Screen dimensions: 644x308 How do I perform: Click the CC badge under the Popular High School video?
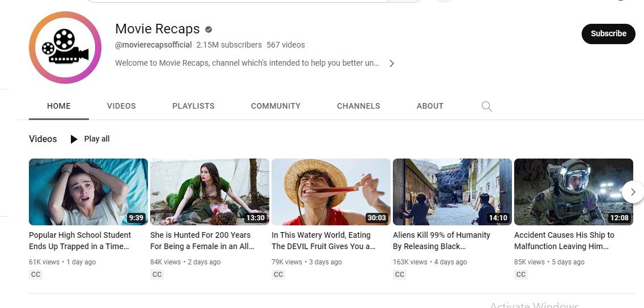tap(36, 275)
